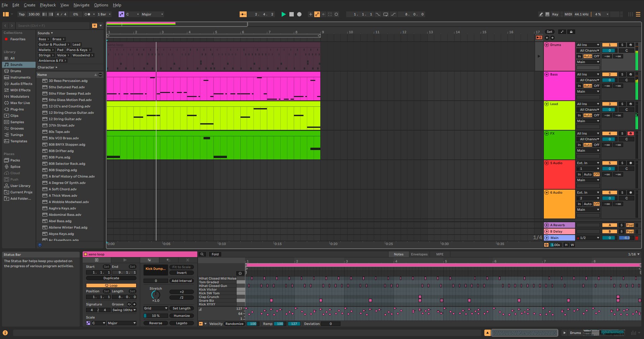Viewport: 644px width, 339px height.
Task: Open the 5 Audio Ext. In dropdown
Action: 588,163
